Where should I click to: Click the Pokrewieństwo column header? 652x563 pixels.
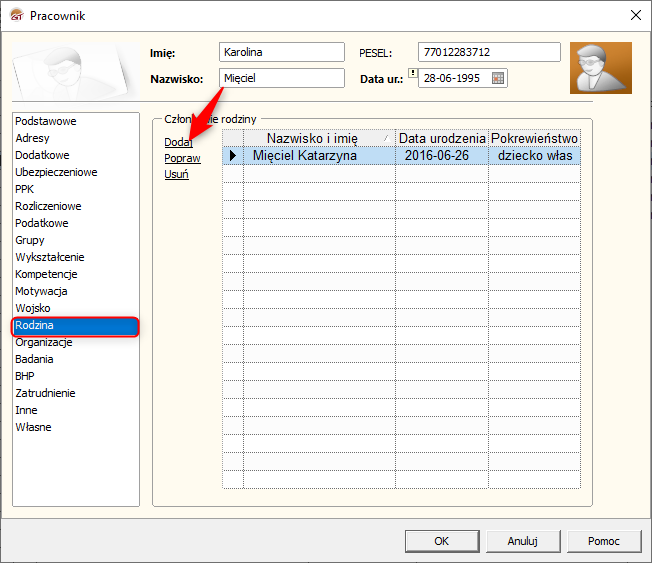point(534,138)
